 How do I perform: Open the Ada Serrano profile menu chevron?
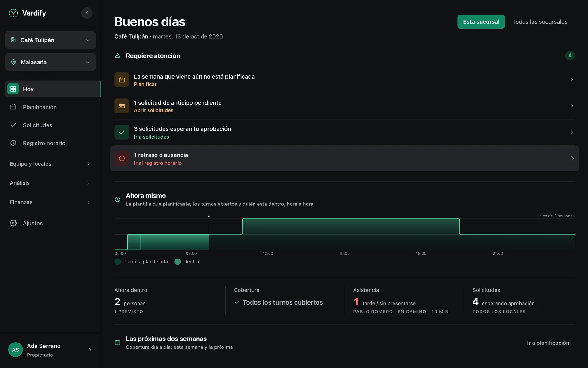(x=90, y=350)
